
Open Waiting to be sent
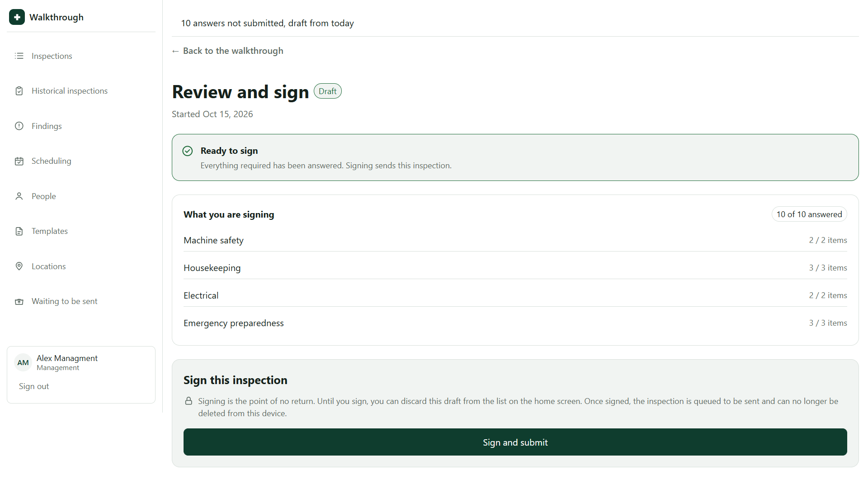[81, 301]
